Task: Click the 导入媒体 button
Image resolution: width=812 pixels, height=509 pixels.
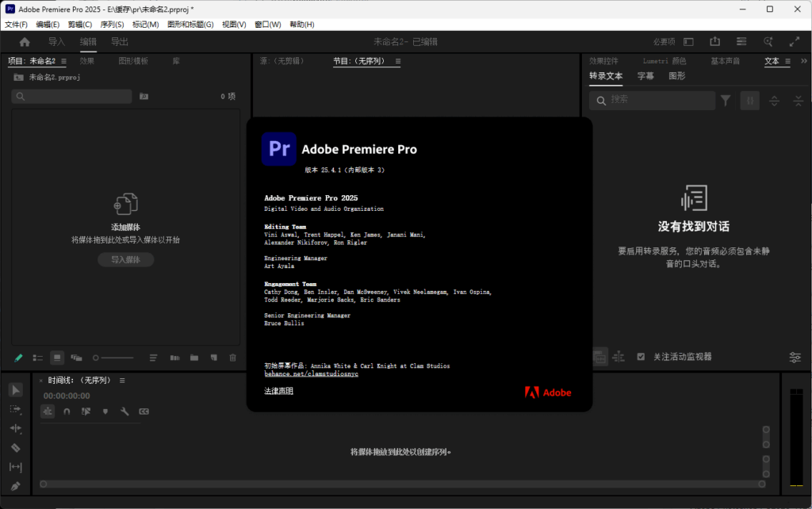Action: 125,259
